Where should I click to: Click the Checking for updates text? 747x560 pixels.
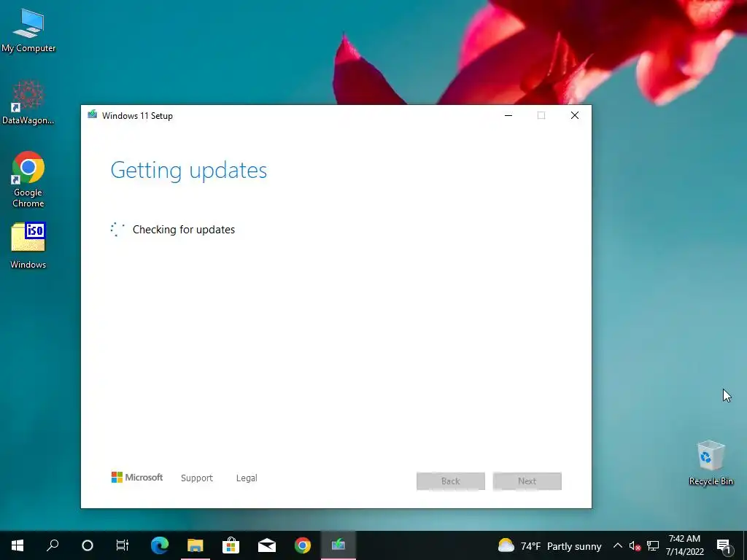(x=183, y=230)
